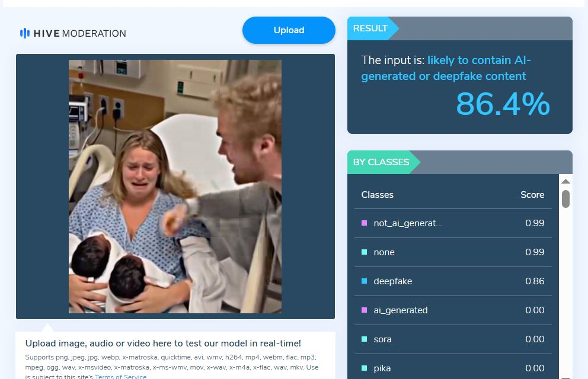Click the cyan swatch beside pika

pos(364,368)
